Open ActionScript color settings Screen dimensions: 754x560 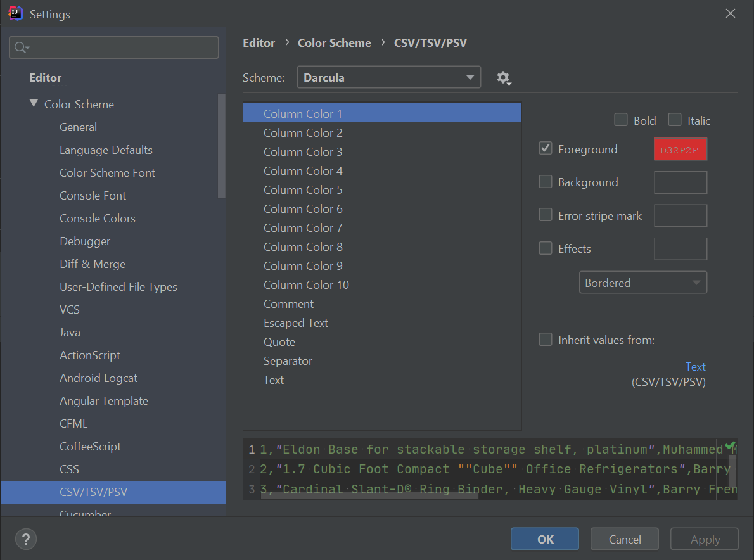(x=90, y=355)
